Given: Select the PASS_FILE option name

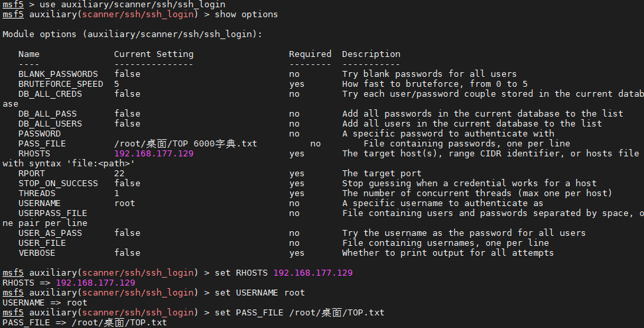Looking at the screenshot, I should [42, 144].
